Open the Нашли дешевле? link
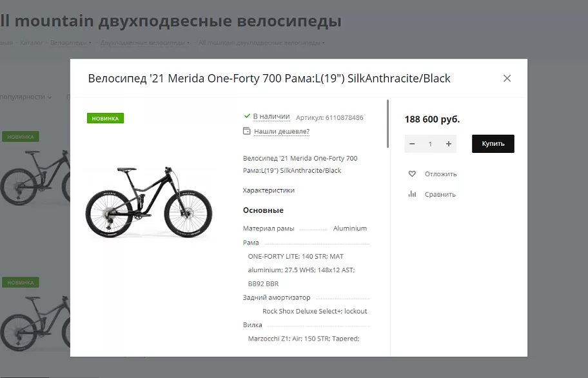 [282, 131]
